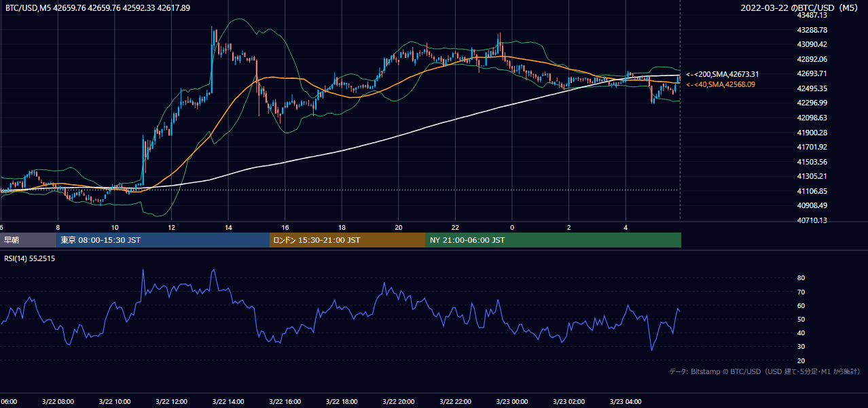
Task: Click the price chart hour tick 2
Action: [x=568, y=228]
